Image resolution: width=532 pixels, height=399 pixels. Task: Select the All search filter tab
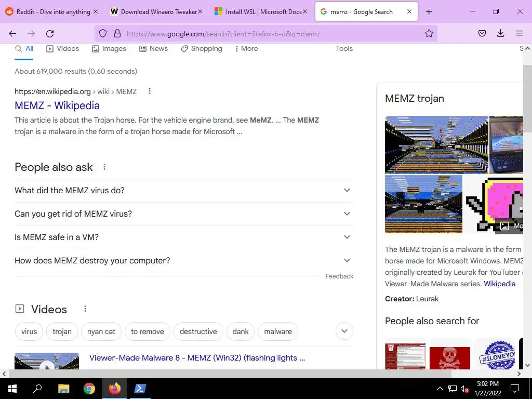[x=24, y=48]
